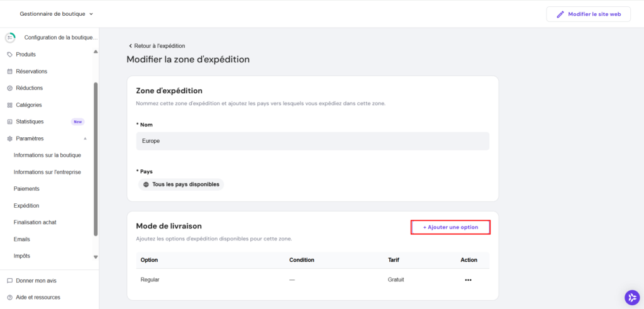Click the Donner mon avis feedback icon
644x309 pixels.
point(9,281)
